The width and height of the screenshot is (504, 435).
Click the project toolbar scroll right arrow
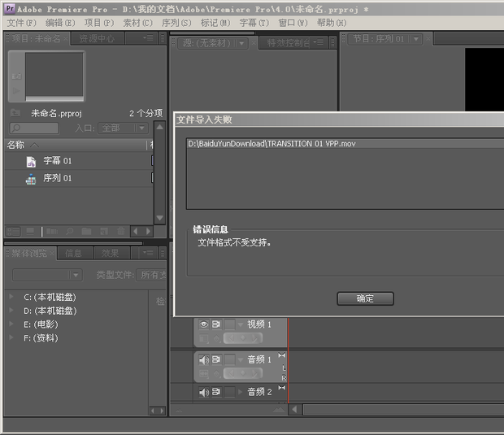click(148, 232)
